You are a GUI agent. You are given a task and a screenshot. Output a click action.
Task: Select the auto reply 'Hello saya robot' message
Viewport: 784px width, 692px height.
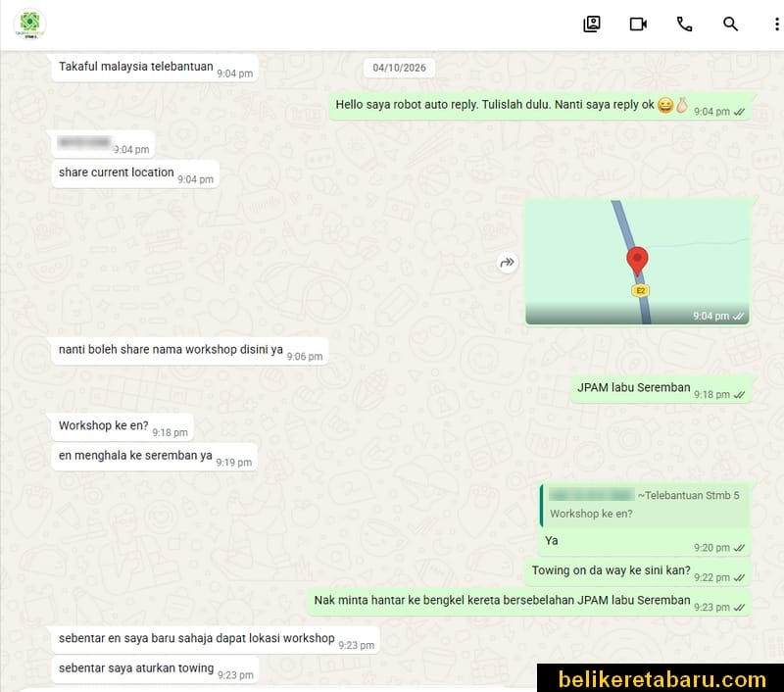pyautogui.click(x=540, y=106)
